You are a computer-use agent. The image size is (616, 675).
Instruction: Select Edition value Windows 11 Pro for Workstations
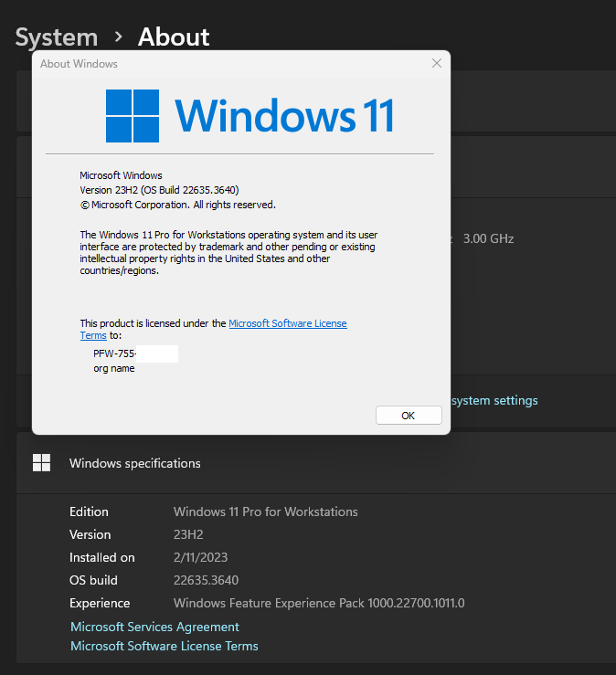(x=265, y=512)
